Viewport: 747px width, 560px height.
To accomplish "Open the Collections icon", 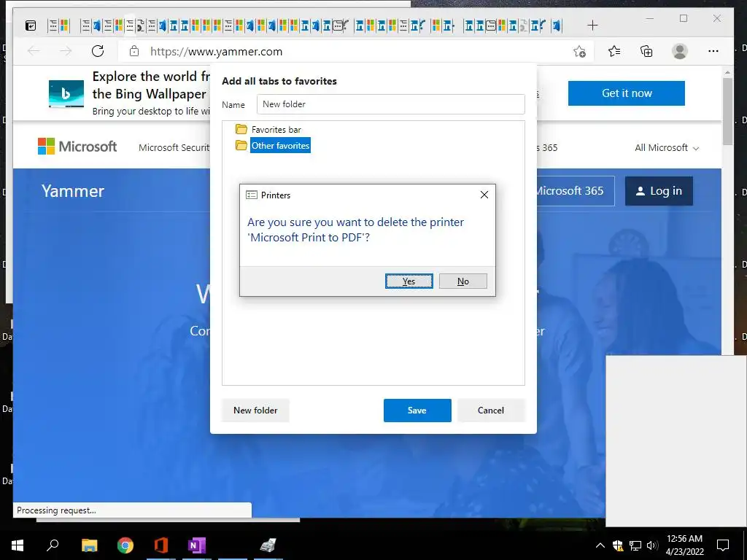I will coord(646,51).
